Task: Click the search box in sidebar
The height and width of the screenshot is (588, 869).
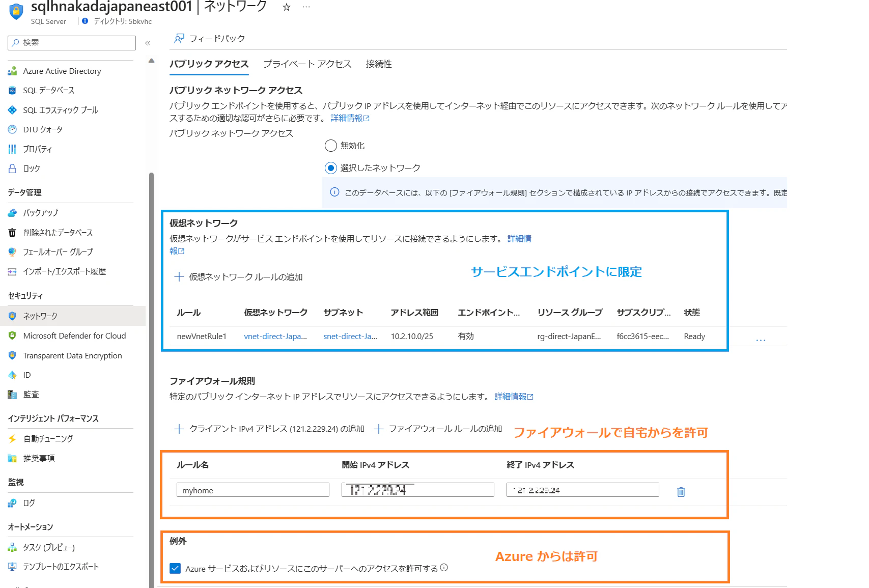Action: 72,43
